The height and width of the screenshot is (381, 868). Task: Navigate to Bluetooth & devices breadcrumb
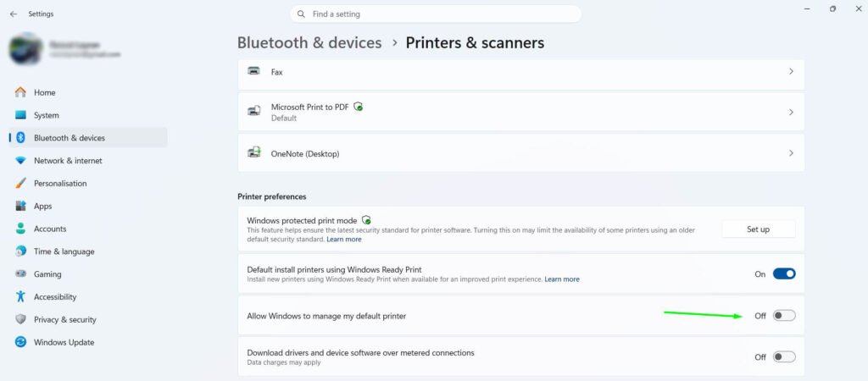tap(309, 42)
